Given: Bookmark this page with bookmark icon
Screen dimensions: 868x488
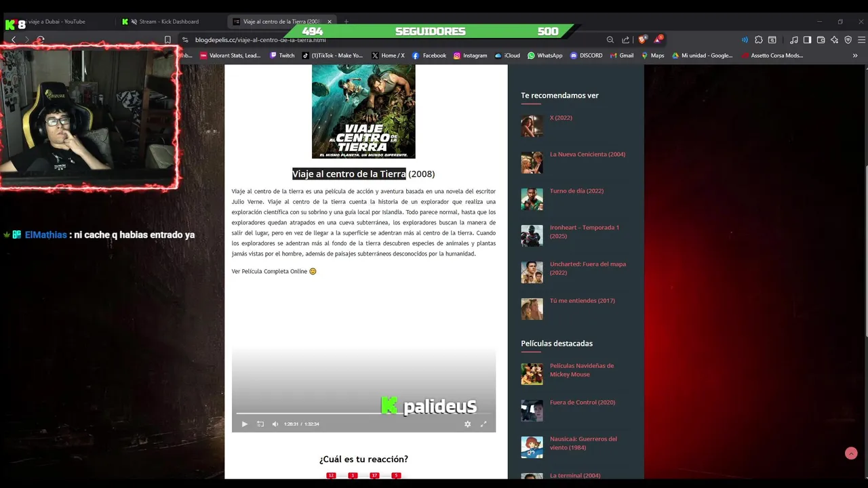Looking at the screenshot, I should [x=167, y=40].
